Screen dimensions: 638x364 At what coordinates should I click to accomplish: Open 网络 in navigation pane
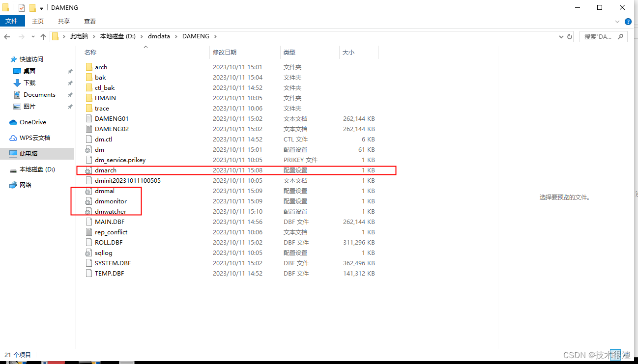click(26, 185)
